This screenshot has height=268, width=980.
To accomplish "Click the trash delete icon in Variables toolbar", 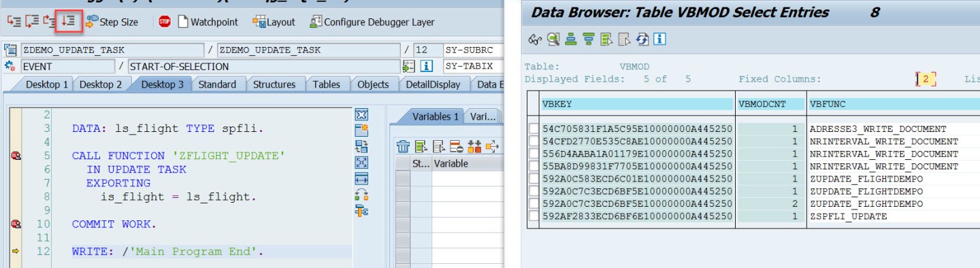I will 404,146.
